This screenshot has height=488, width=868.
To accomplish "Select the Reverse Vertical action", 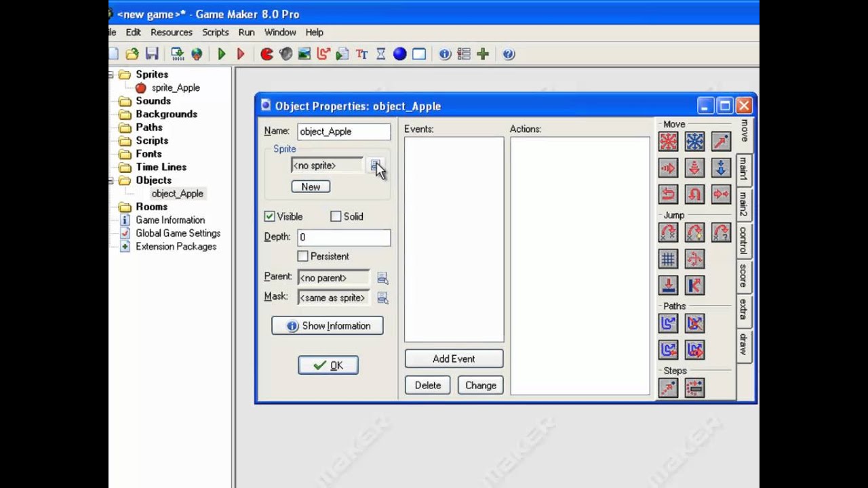I will [x=694, y=195].
